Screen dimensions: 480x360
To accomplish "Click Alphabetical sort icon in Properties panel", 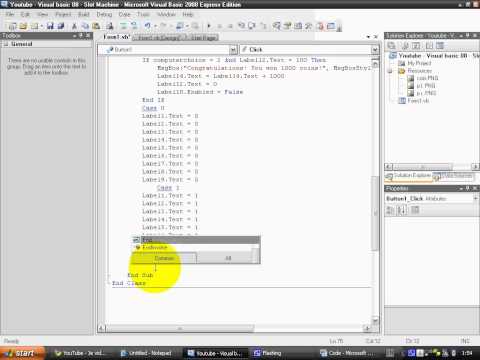I will click(x=402, y=210).
